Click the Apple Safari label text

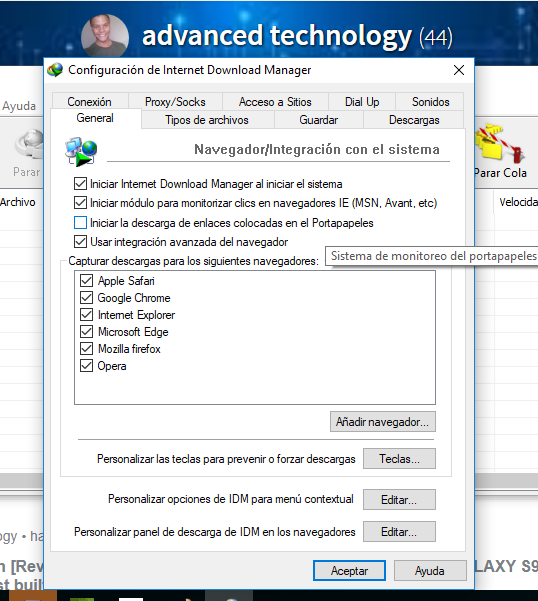tap(126, 281)
